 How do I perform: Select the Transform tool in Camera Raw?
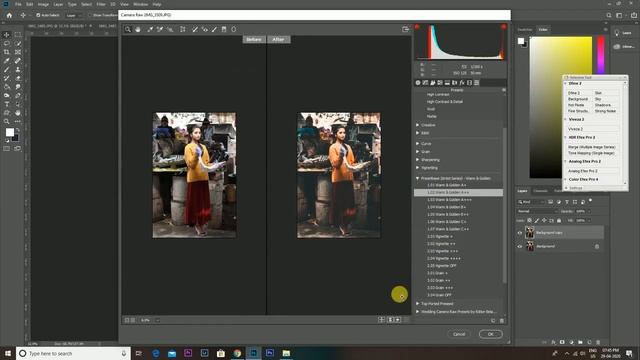(183, 29)
